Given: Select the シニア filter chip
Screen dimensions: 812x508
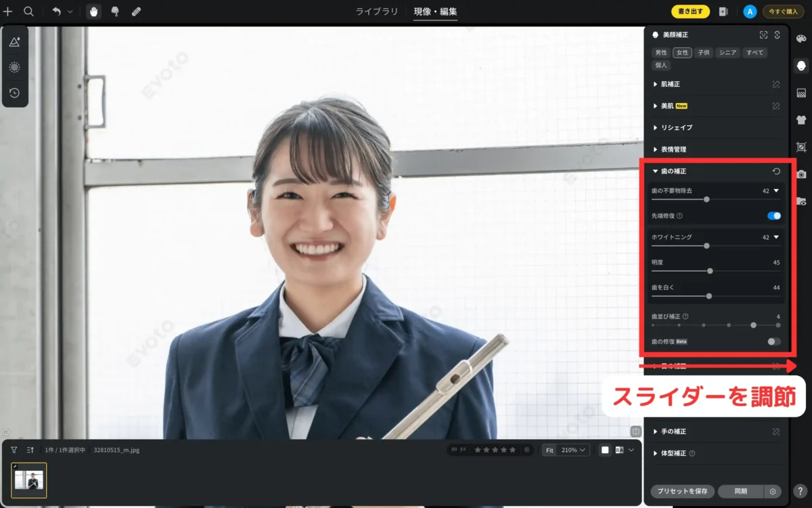Looking at the screenshot, I should 727,52.
